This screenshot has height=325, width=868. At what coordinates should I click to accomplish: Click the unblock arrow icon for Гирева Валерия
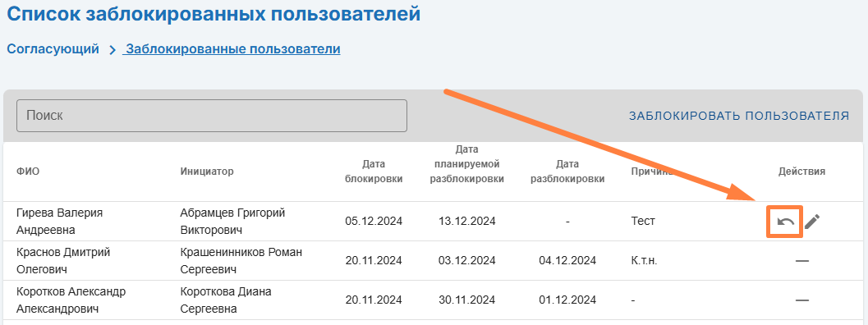tap(786, 222)
